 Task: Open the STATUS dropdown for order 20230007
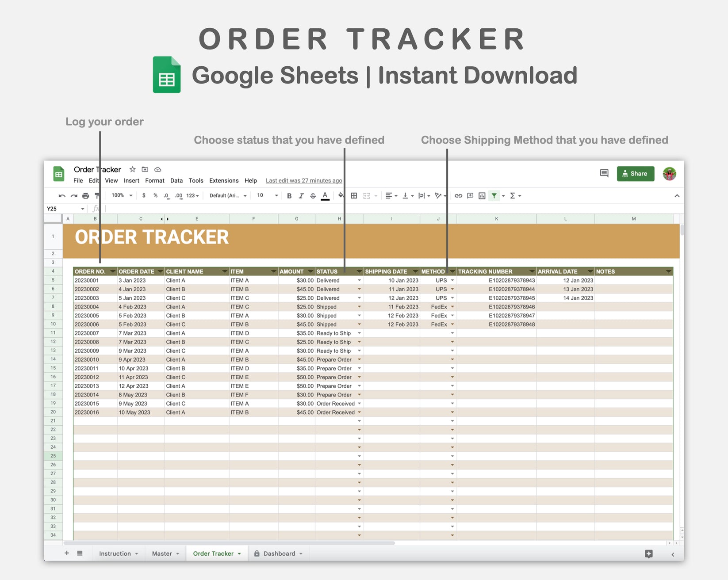359,333
